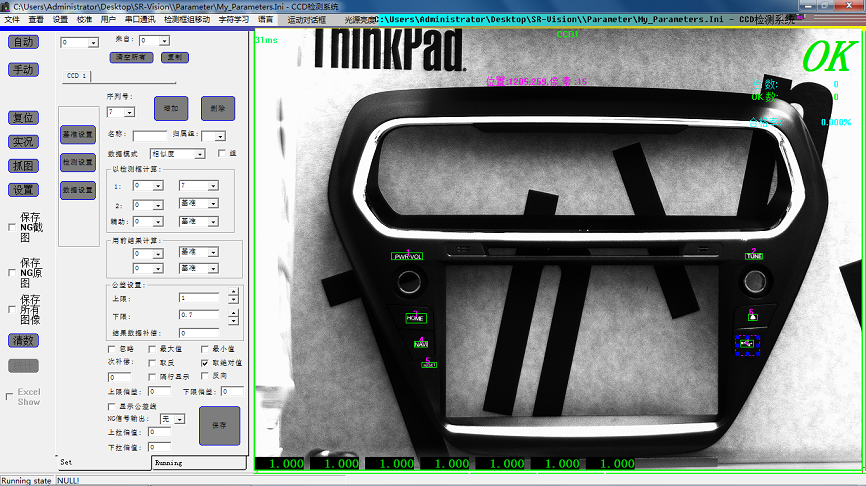Increase the 上限 value with up arrow
Screen dimensions: 866x486
click(x=233, y=294)
